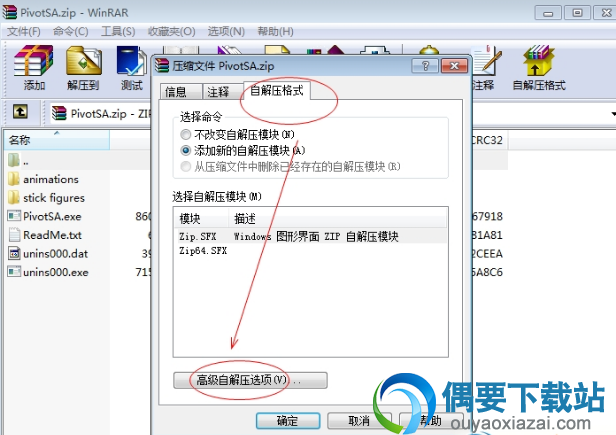Image resolution: width=616 pixels, height=435 pixels.
Task: Switch to the 注释 tab in dialog
Action: [x=222, y=92]
